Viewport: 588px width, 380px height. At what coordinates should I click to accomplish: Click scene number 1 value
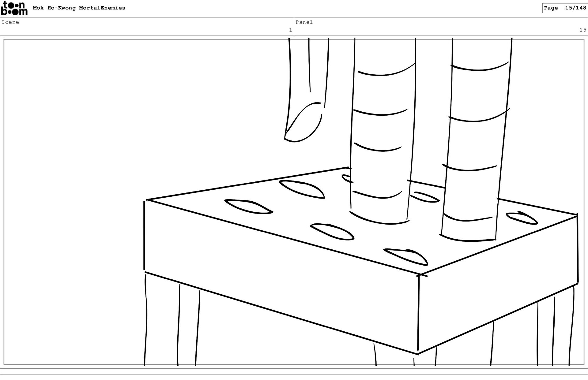pyautogui.click(x=290, y=30)
